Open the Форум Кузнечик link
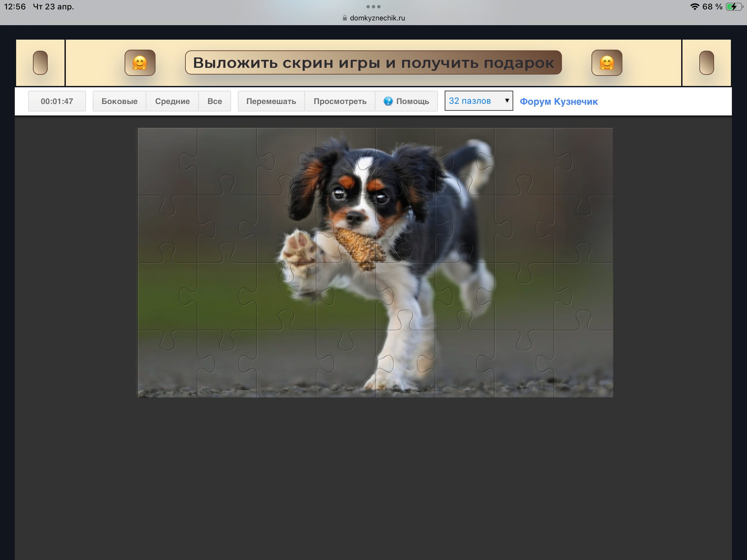Viewport: 747px width, 560px height. point(559,102)
